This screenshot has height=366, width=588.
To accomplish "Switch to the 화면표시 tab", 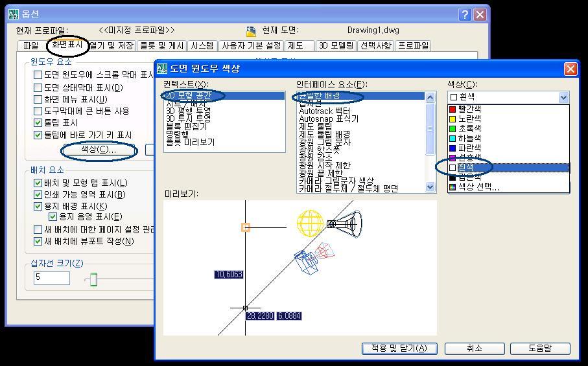I will click(x=67, y=45).
